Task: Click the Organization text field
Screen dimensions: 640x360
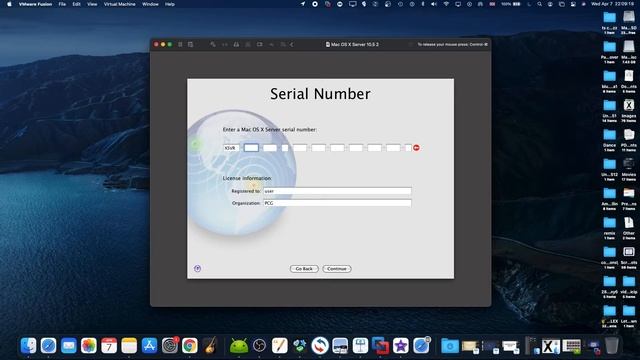Action: pyautogui.click(x=337, y=203)
